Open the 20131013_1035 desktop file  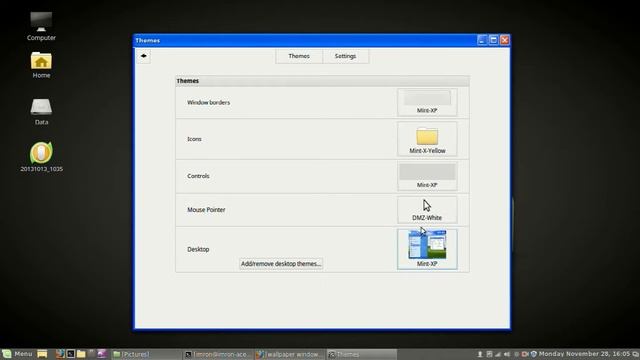point(41,157)
